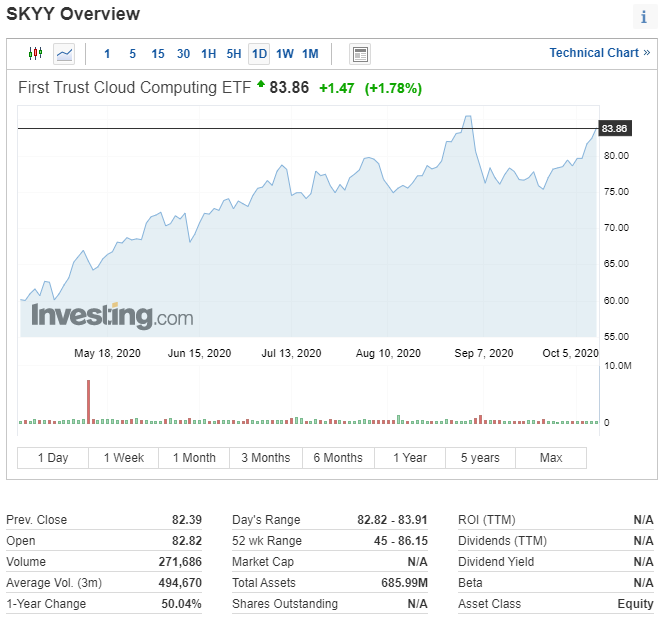Switch to candlestick chart type
This screenshot has height=628, width=660.
[x=36, y=53]
